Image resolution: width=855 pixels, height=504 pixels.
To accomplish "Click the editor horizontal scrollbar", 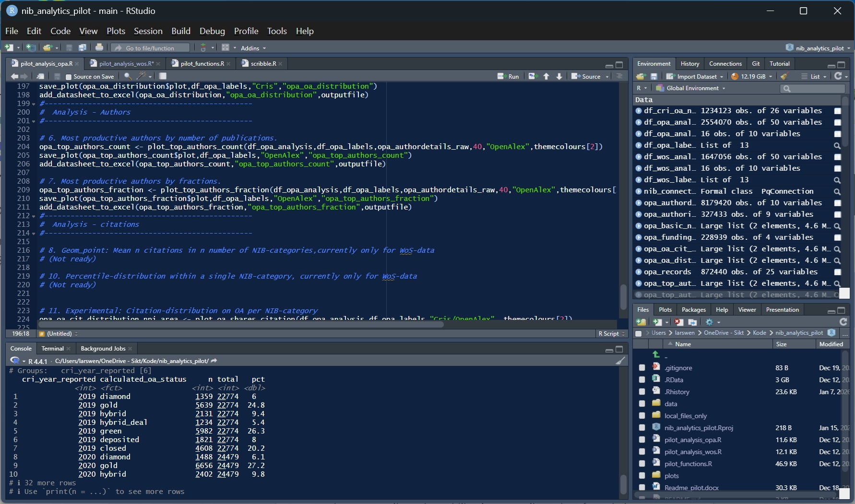I will tap(240, 324).
